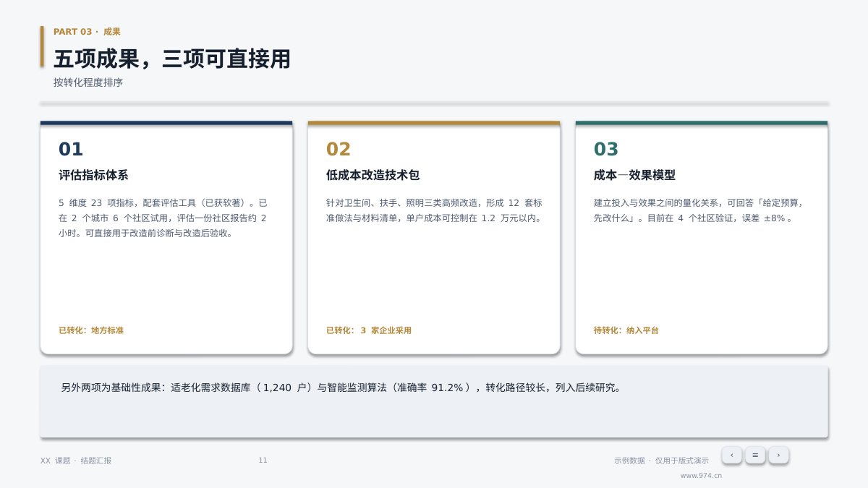The image size is (868, 488).
Task: Click the note beginning 另外两项为基础性成果
Action: click(x=341, y=388)
